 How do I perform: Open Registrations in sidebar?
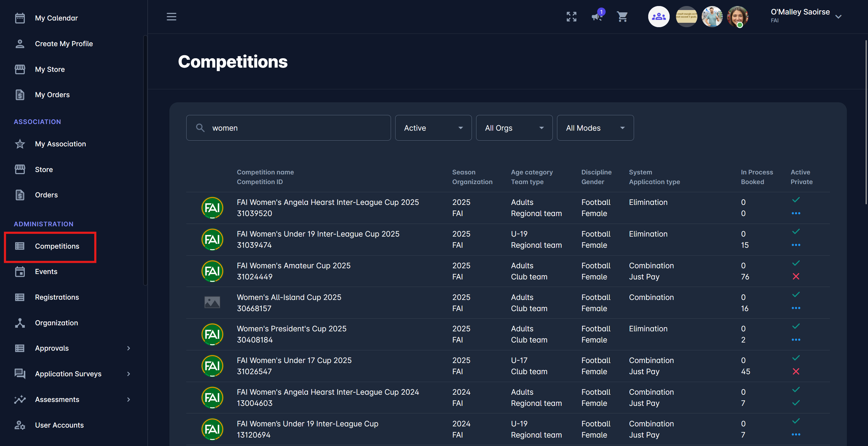coord(57,297)
